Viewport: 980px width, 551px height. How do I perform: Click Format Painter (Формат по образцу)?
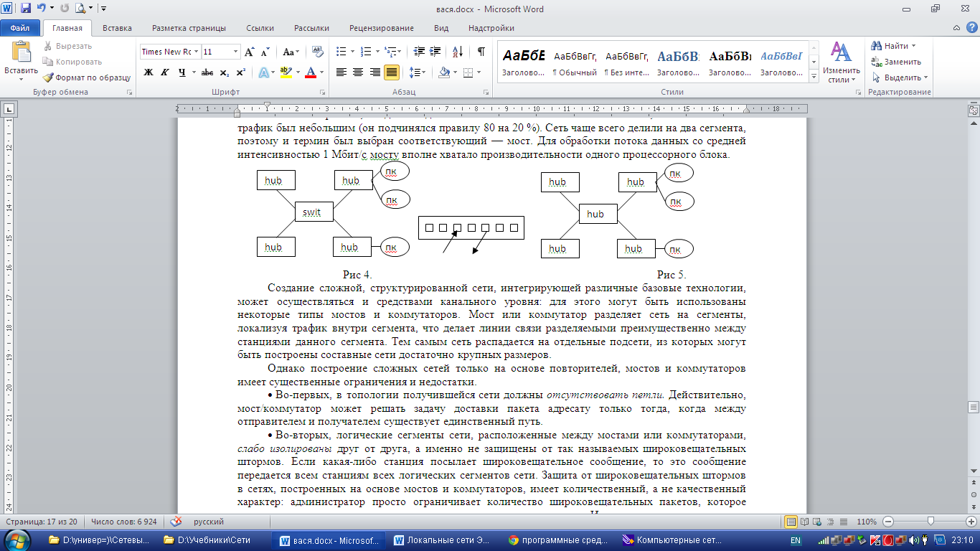click(87, 77)
